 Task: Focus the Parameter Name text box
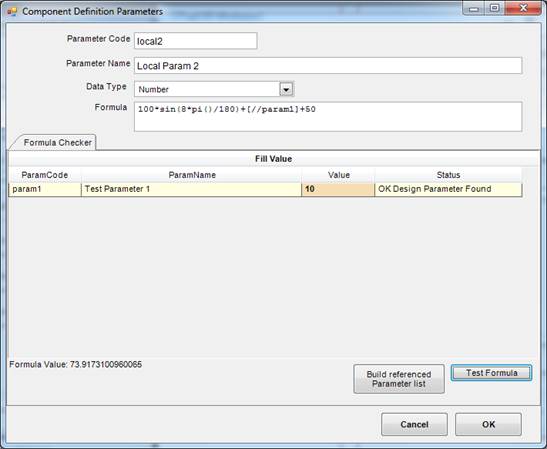328,66
